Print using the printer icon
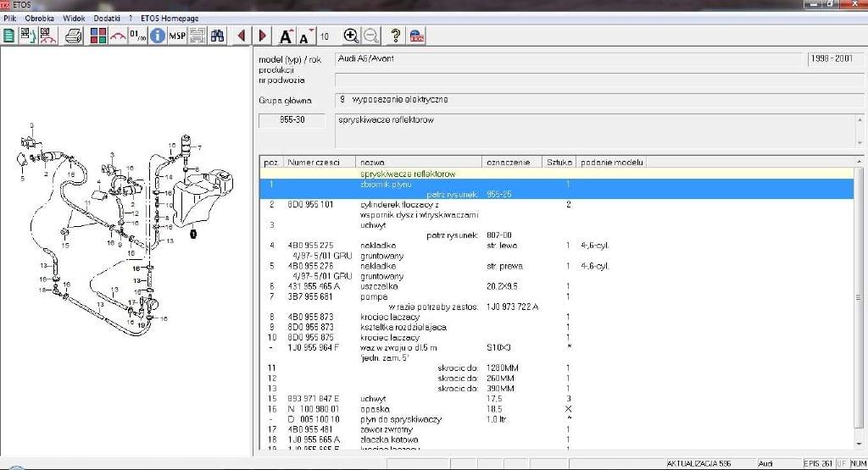 click(x=74, y=36)
